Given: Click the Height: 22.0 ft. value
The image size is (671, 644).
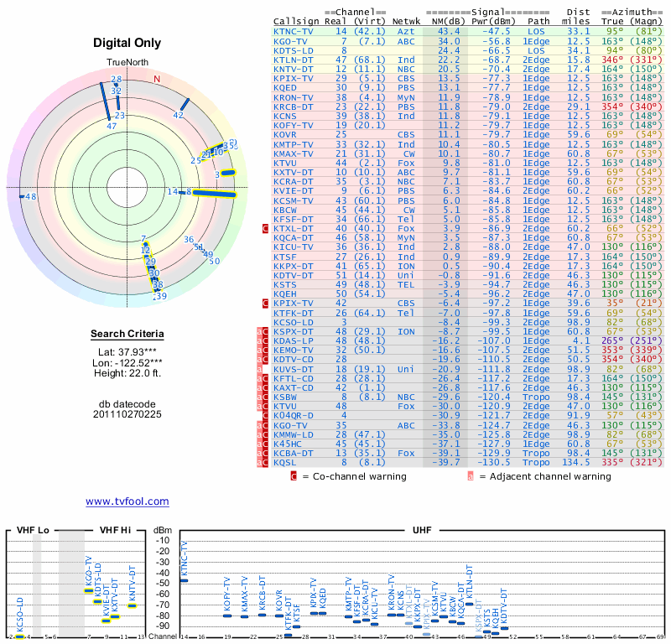Looking at the screenshot, I should 127,373.
